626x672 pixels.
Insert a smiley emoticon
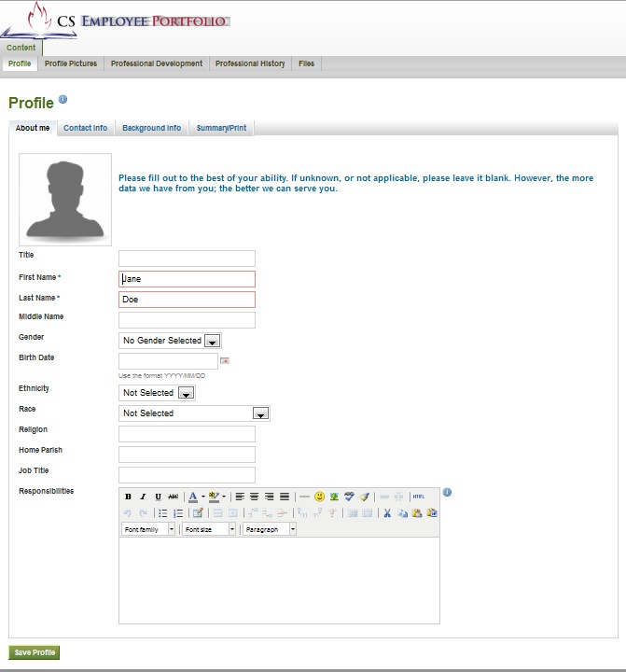tap(319, 497)
